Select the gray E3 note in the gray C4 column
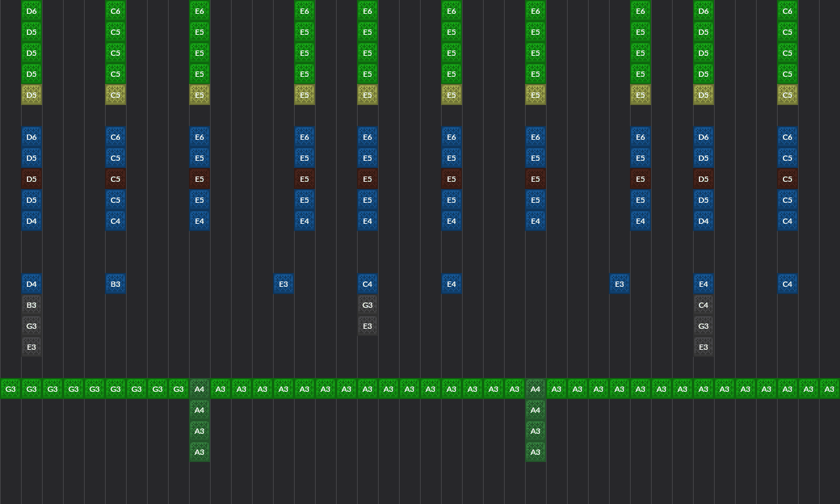This screenshot has width=840, height=504. pos(703,347)
